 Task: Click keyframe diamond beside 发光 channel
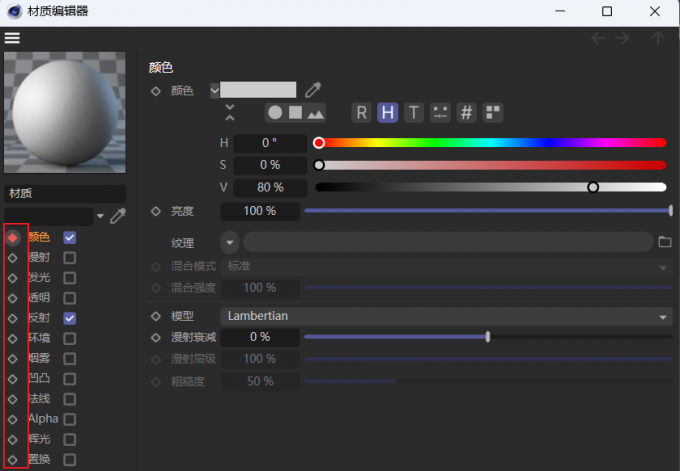coord(13,278)
